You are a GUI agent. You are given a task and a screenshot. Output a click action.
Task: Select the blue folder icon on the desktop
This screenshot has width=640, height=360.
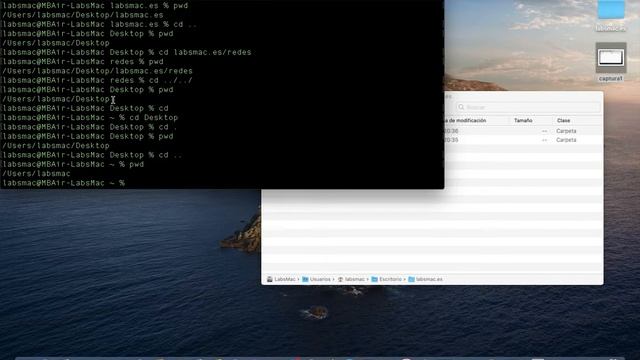[611, 9]
